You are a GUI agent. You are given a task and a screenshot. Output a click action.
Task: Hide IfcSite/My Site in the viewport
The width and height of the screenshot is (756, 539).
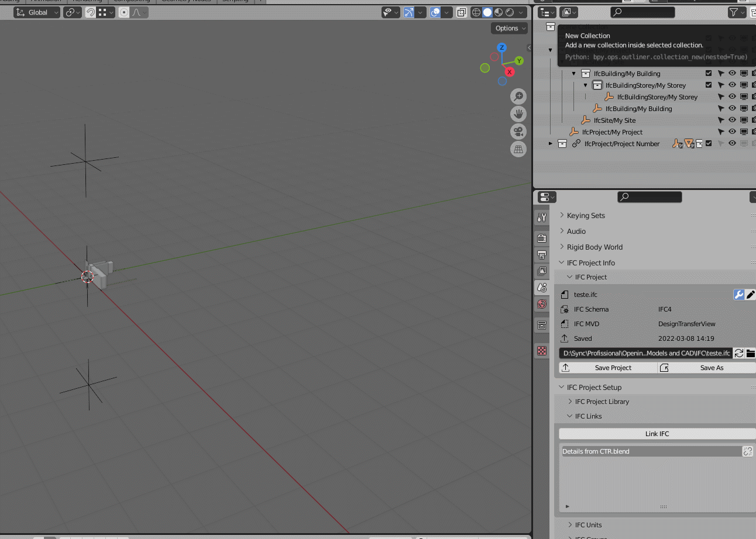point(732,120)
